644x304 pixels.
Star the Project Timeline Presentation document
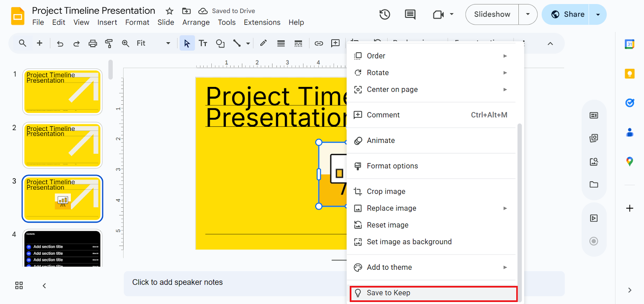169,11
